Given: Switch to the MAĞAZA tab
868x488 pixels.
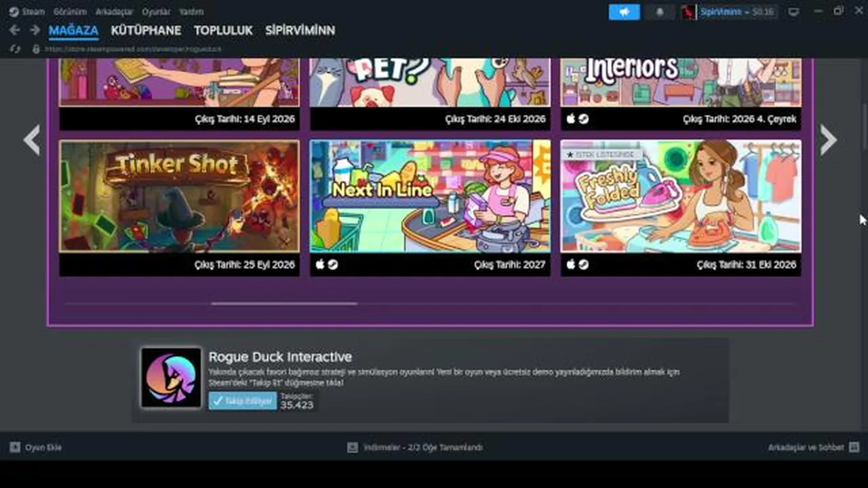Looking at the screenshot, I should click(73, 30).
